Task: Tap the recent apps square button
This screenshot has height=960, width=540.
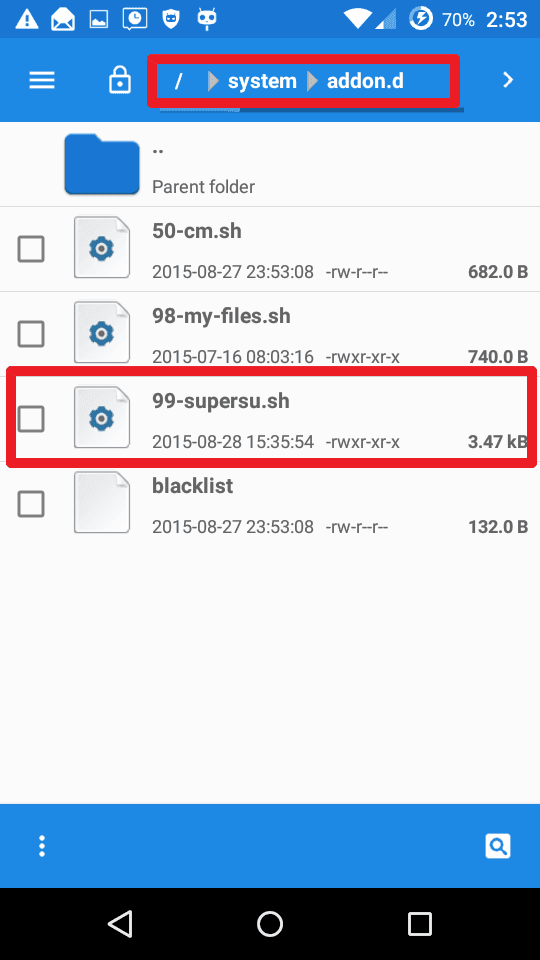Action: [420, 923]
